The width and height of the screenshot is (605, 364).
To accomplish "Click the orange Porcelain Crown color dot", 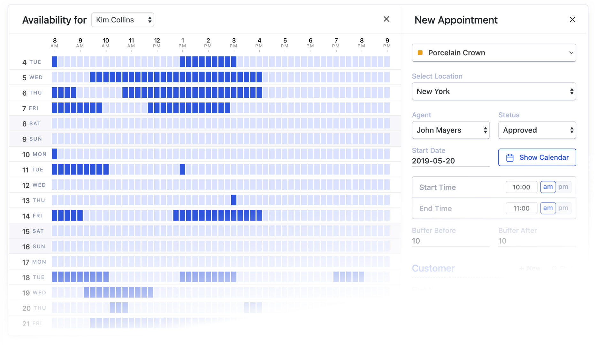I will (x=420, y=53).
